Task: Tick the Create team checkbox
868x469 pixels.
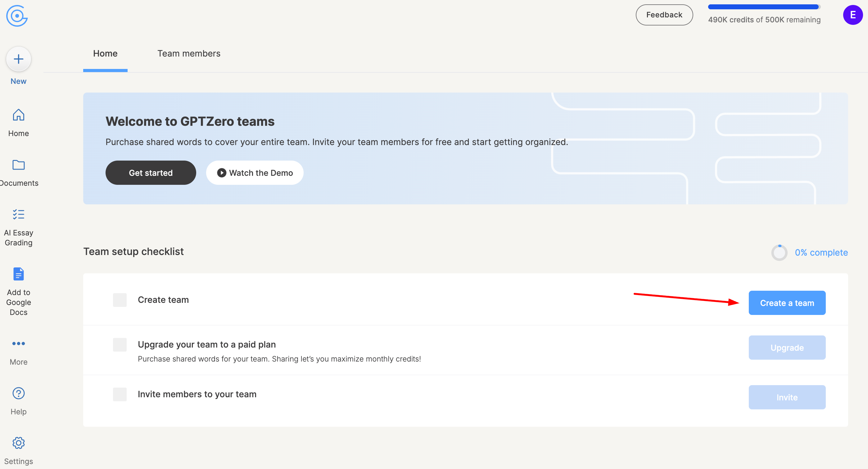Action: (x=120, y=300)
